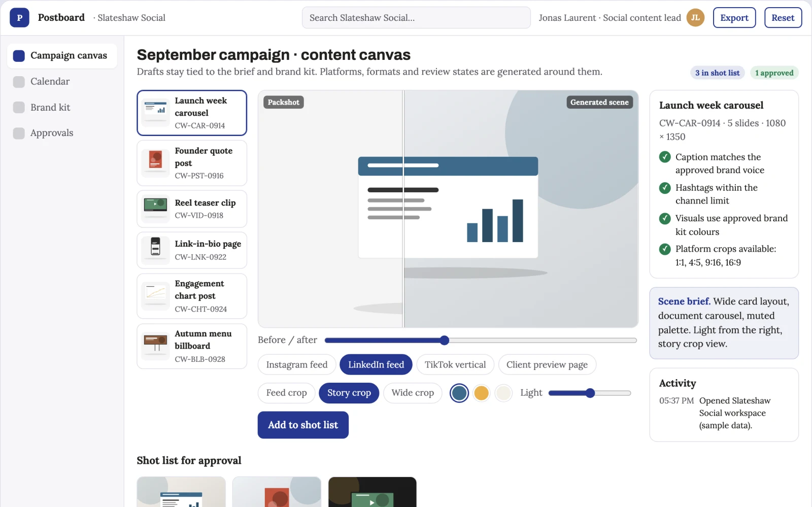Viewport: 812px width, 507px height.
Task: Select the Instagram feed platform chip
Action: click(297, 364)
